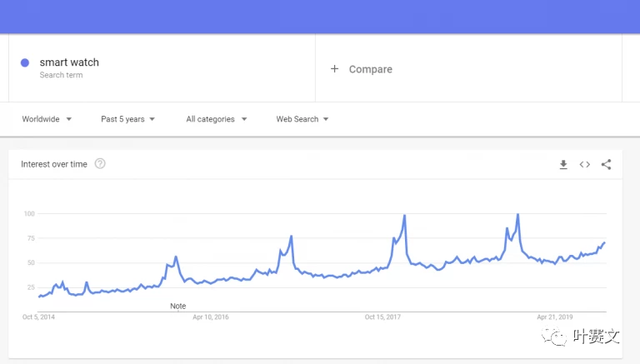Click the Compare text to add term
Screen dimensions: 640x364
pos(370,69)
